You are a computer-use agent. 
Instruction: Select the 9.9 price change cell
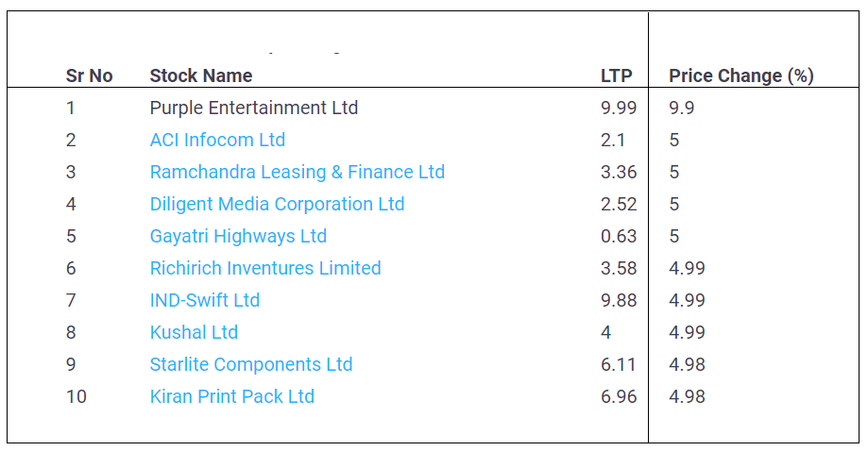click(x=681, y=108)
